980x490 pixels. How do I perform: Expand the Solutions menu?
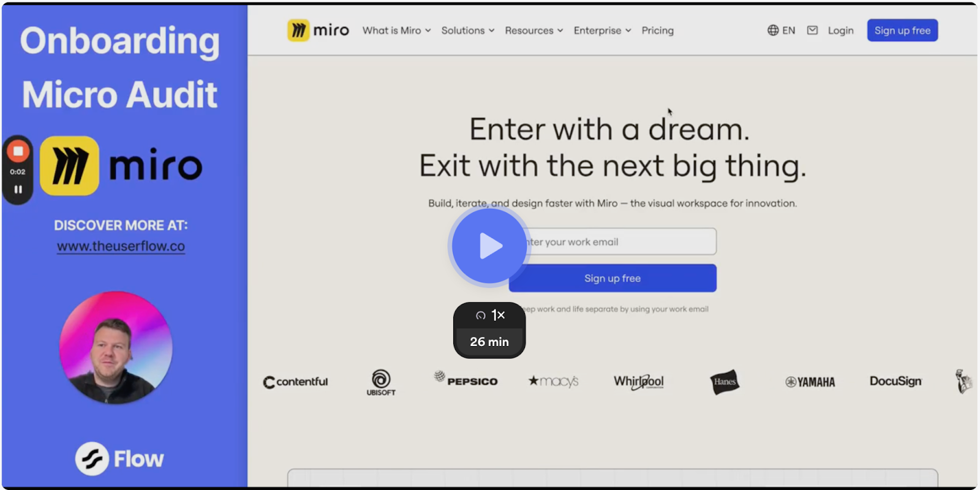click(467, 30)
